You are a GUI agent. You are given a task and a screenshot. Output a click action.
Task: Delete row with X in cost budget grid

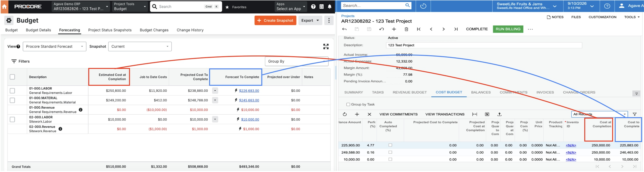point(369,115)
